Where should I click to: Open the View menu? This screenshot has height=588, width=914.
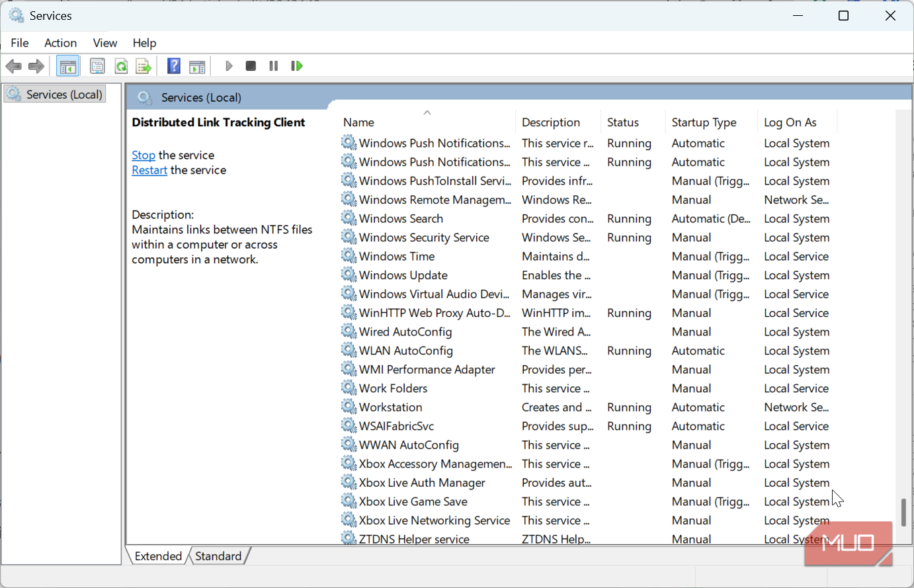(x=105, y=42)
